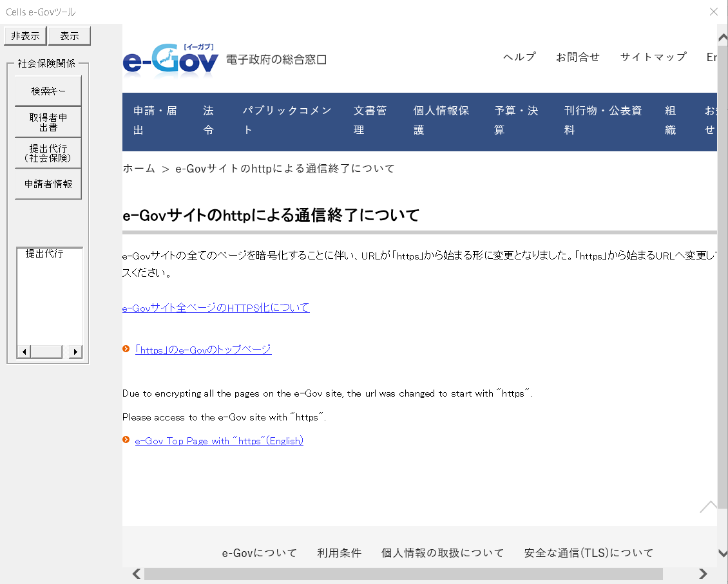Open the 文書管理 navigation menu
This screenshot has height=584, width=728.
(370, 120)
